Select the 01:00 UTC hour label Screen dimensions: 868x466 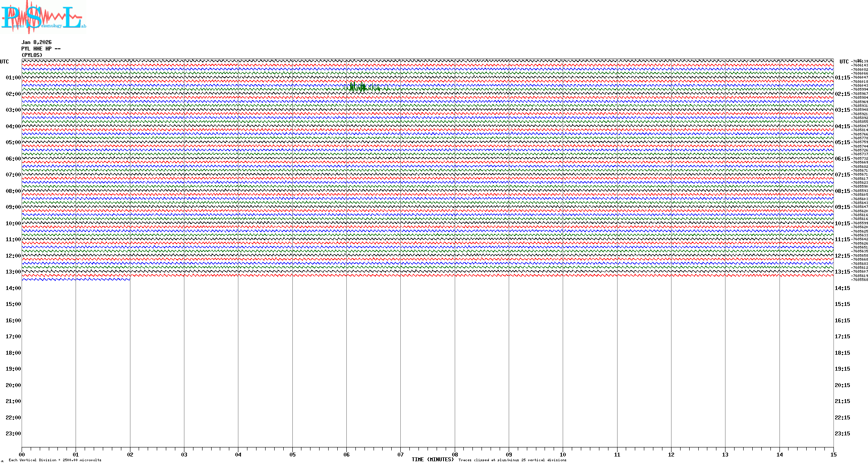(13, 78)
